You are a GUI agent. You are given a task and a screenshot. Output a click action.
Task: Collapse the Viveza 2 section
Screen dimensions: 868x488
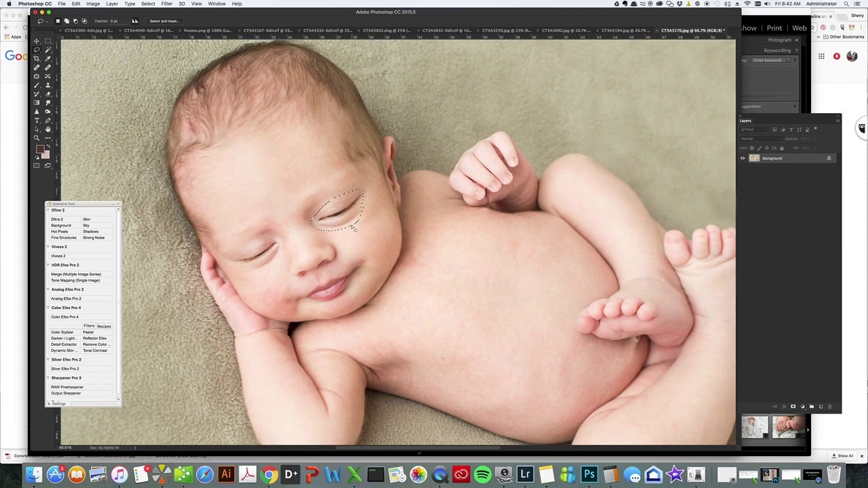coord(48,247)
